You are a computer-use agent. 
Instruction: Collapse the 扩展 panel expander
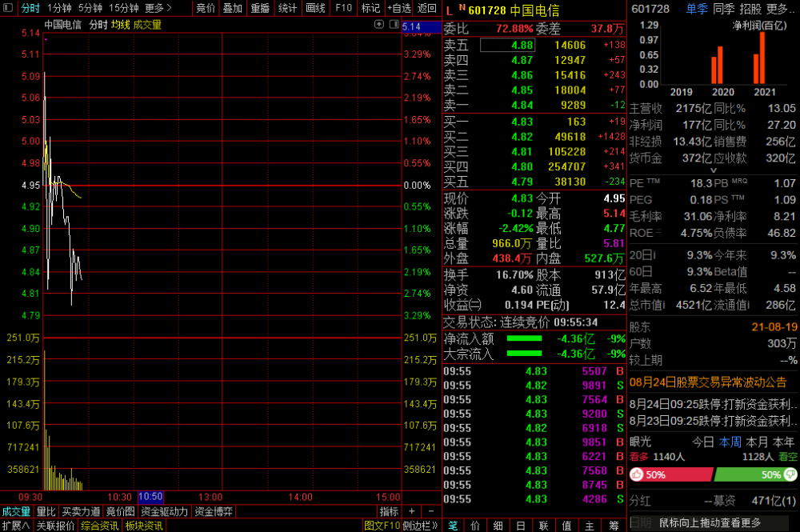point(16,526)
